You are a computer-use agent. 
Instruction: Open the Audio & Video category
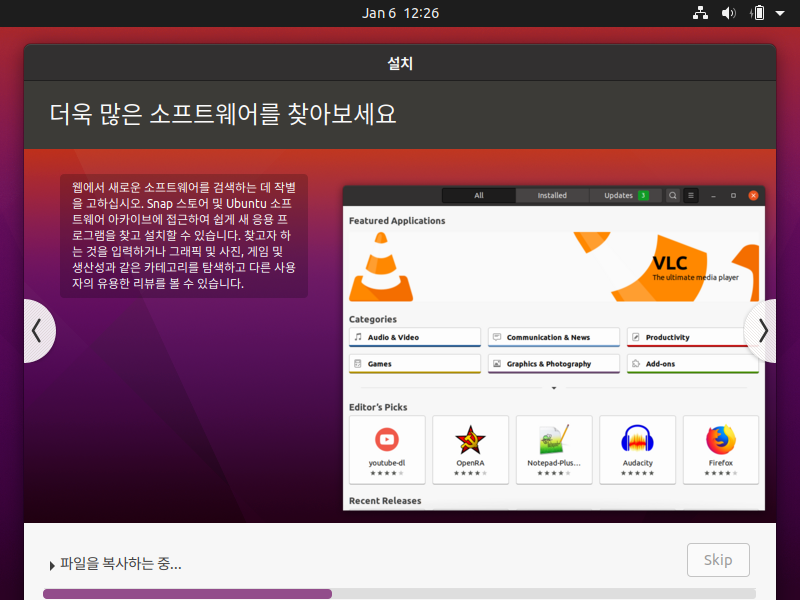(415, 337)
